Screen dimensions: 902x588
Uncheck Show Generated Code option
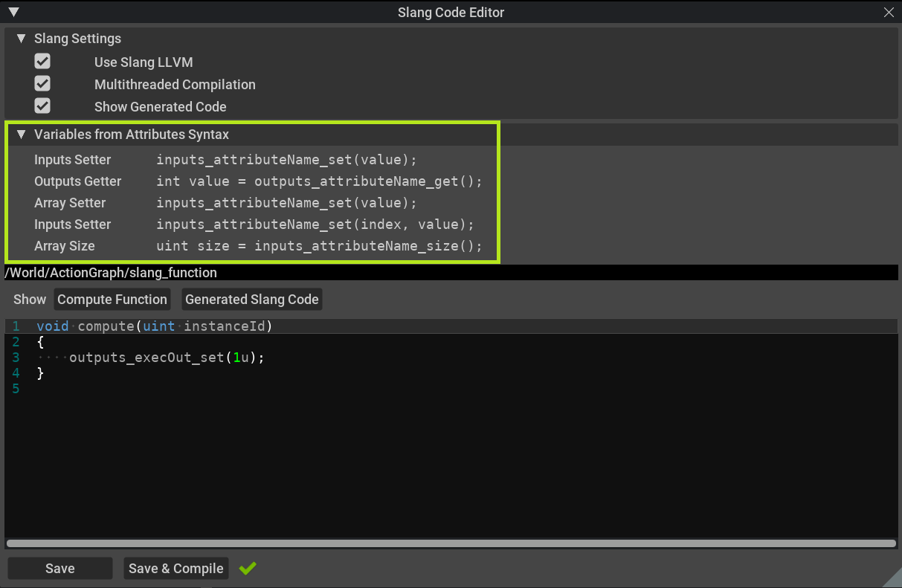pyautogui.click(x=42, y=106)
